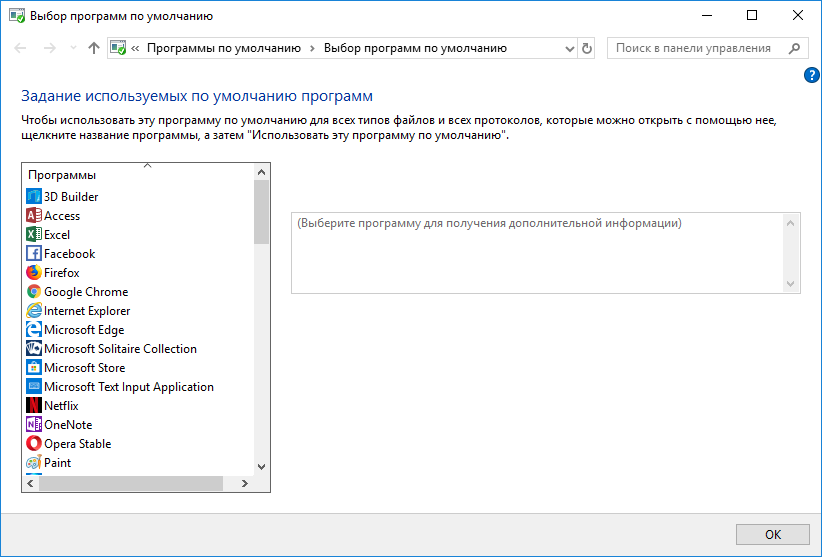
Task: Select the 'Excel' text entry
Action: pyautogui.click(x=57, y=234)
